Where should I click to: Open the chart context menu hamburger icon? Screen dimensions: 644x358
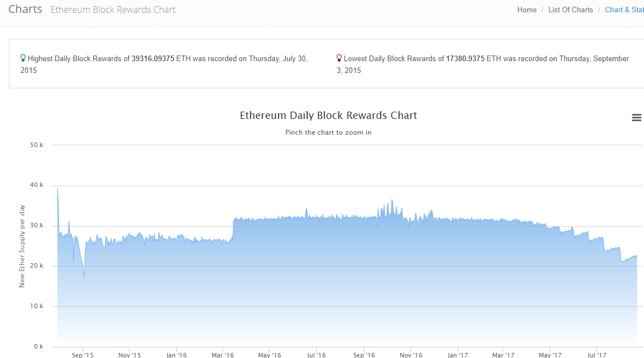(x=636, y=118)
